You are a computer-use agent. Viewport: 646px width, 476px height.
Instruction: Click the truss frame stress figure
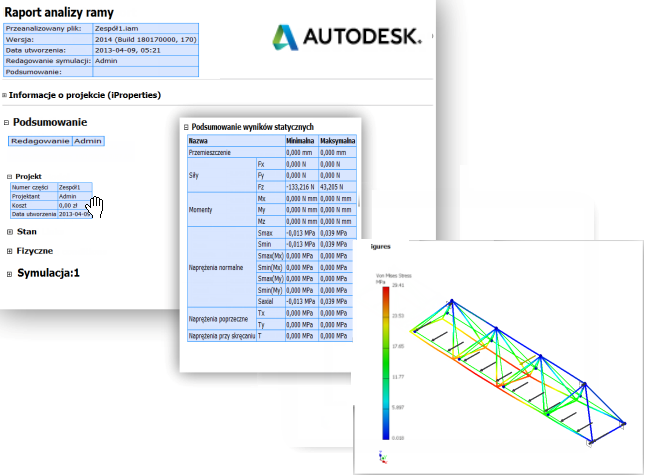520,373
